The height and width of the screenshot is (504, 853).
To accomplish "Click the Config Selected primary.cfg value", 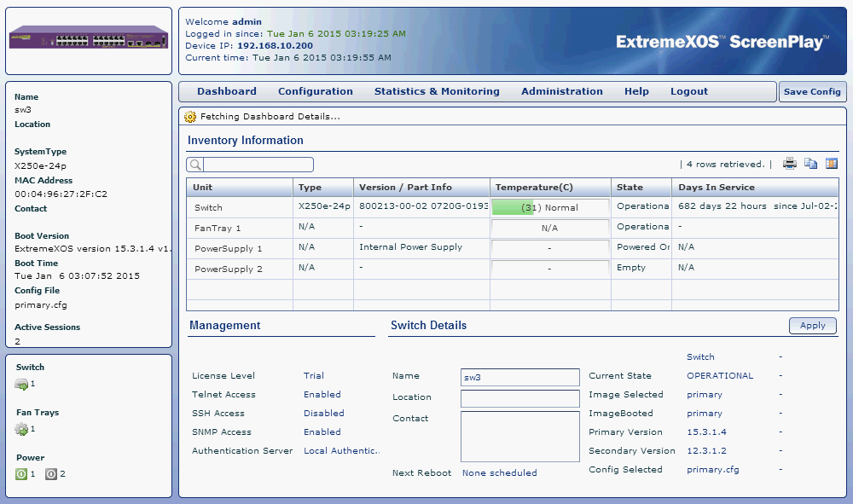I will (712, 469).
